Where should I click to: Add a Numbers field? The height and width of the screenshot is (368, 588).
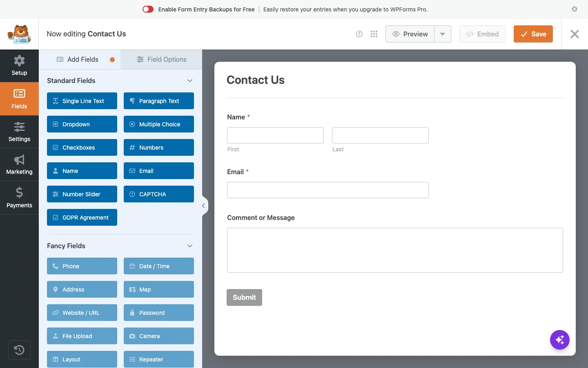click(159, 148)
